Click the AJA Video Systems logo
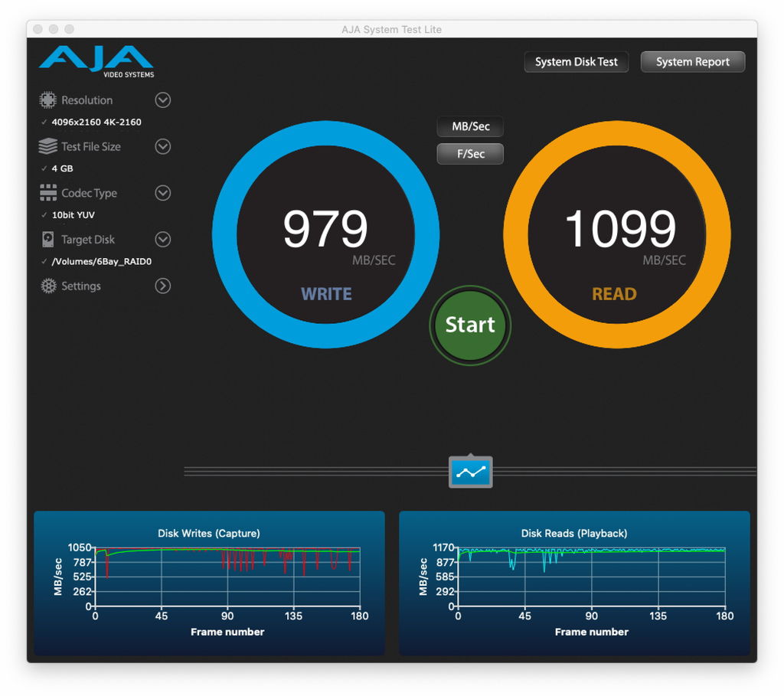The height and width of the screenshot is (696, 784). 96,61
